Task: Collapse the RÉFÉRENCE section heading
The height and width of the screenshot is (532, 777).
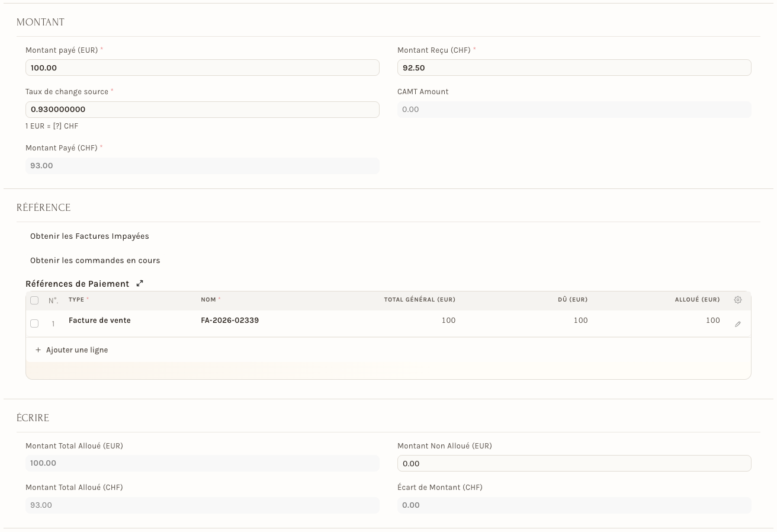Action: tap(43, 208)
